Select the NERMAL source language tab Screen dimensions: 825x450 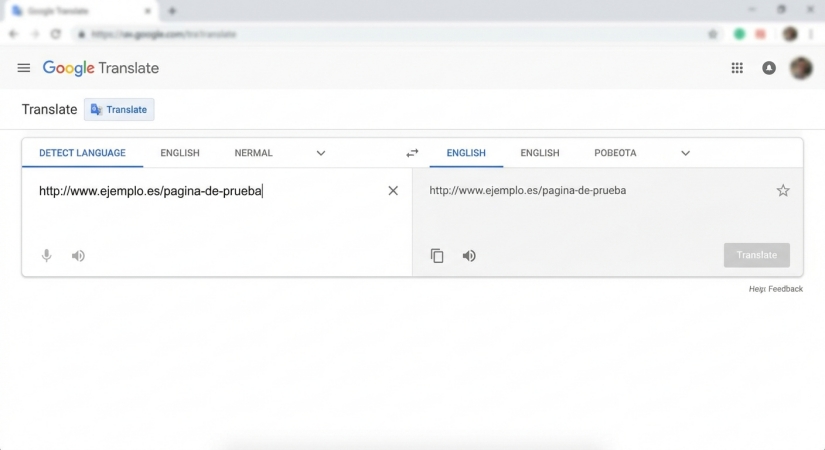(x=253, y=153)
